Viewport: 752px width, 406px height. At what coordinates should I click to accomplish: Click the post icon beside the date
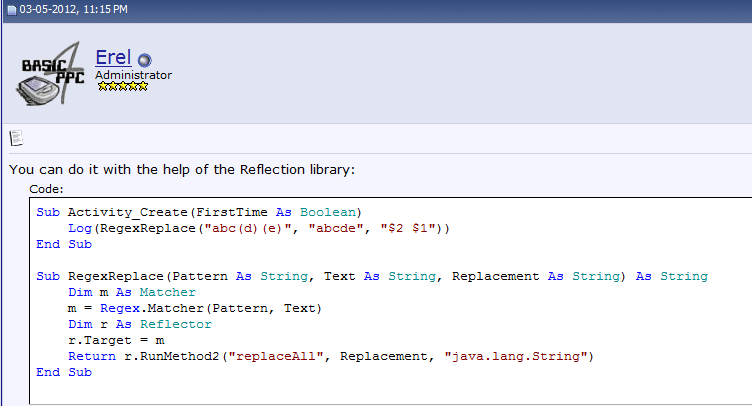click(10, 9)
